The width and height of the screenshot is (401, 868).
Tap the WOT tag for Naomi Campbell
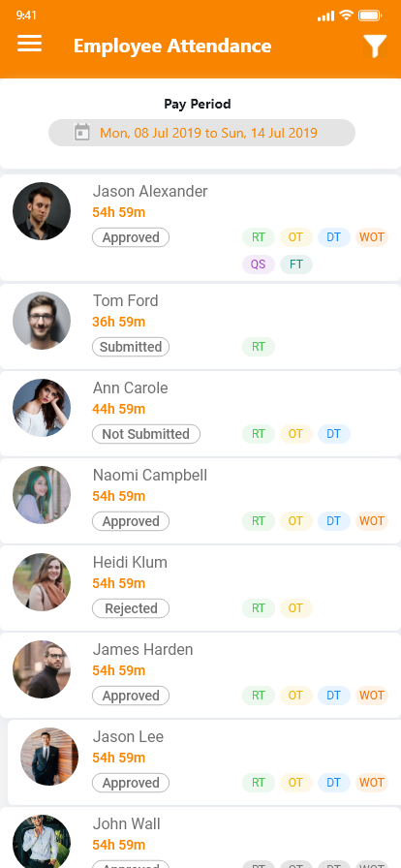click(372, 521)
